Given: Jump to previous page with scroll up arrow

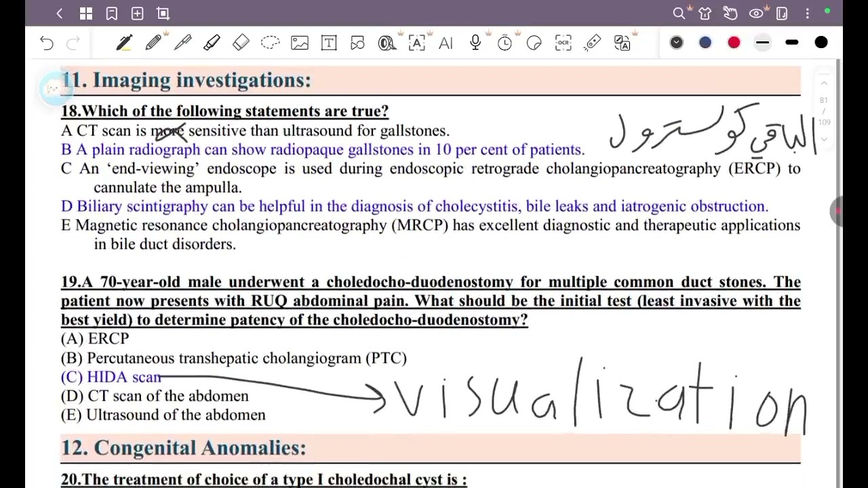Looking at the screenshot, I should click(824, 83).
